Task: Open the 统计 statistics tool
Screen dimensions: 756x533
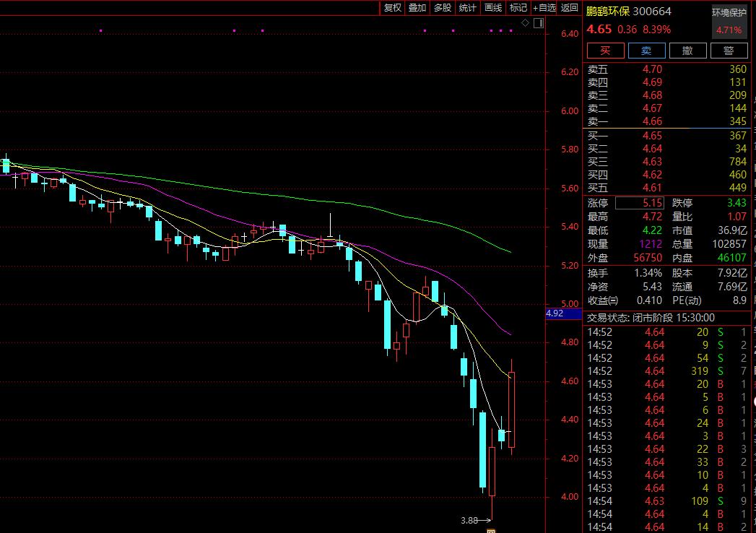Action: pyautogui.click(x=467, y=8)
